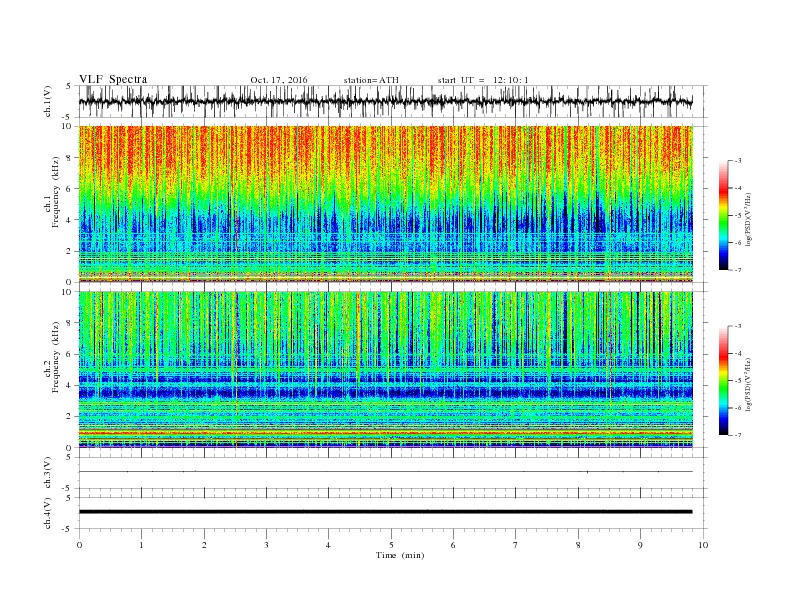Click the "-7" tick on ch.2 color bar

pyautogui.click(x=738, y=435)
